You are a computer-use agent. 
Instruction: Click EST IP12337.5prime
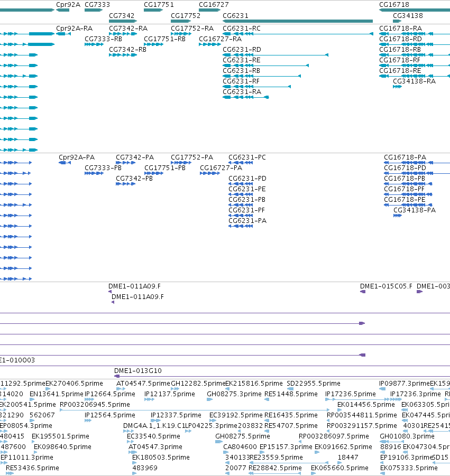(x=176, y=415)
